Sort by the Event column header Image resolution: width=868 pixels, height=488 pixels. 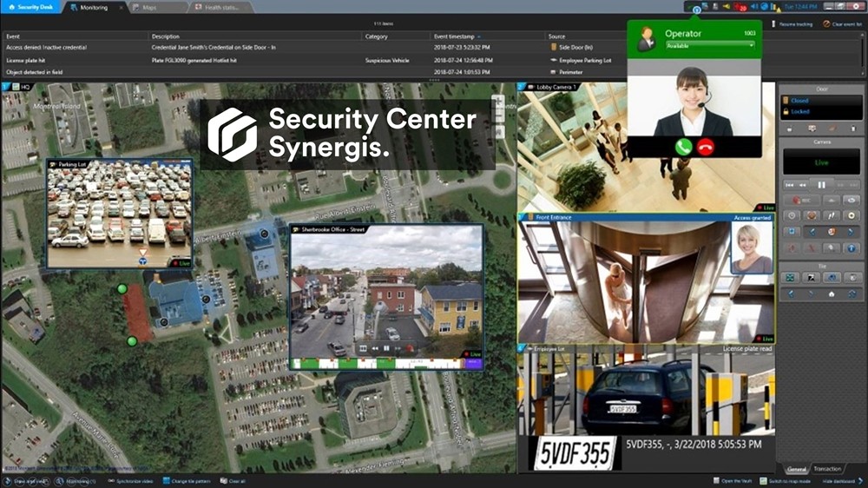pos(13,36)
